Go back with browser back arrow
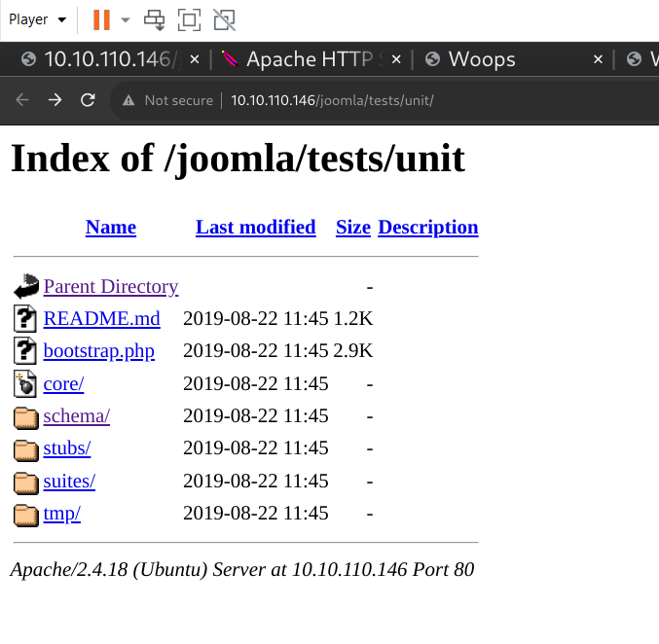This screenshot has height=644, width=659. tap(22, 100)
